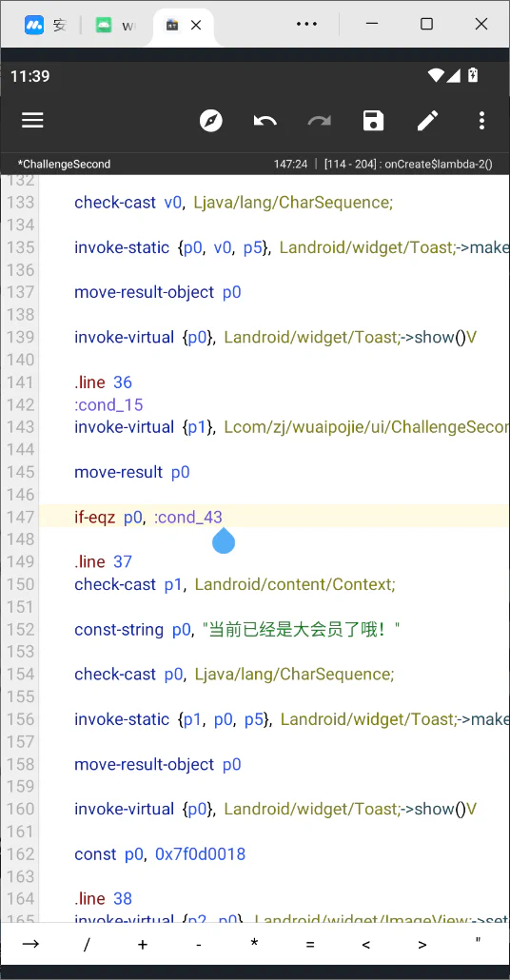Click invoke-static on line 135
This screenshot has width=510, height=980.
(122, 246)
